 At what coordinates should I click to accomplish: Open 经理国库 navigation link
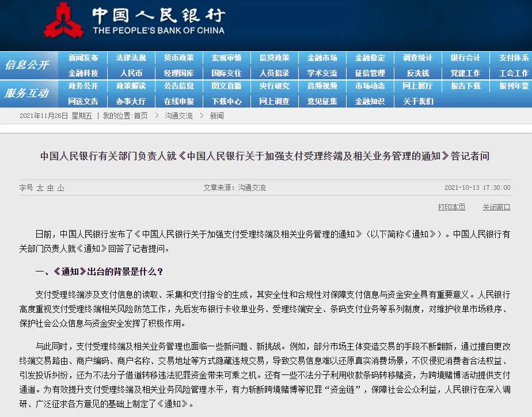[179, 73]
